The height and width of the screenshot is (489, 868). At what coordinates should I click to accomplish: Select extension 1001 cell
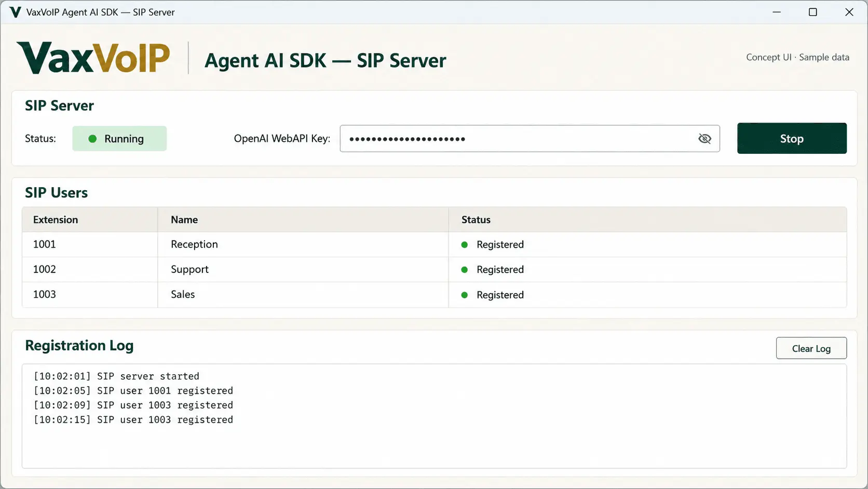coord(90,244)
